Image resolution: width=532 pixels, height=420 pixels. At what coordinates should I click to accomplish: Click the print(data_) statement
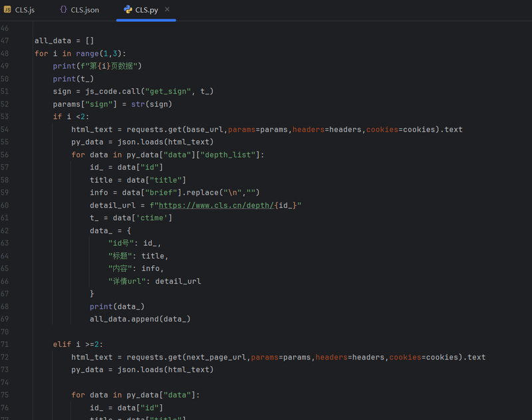117,306
